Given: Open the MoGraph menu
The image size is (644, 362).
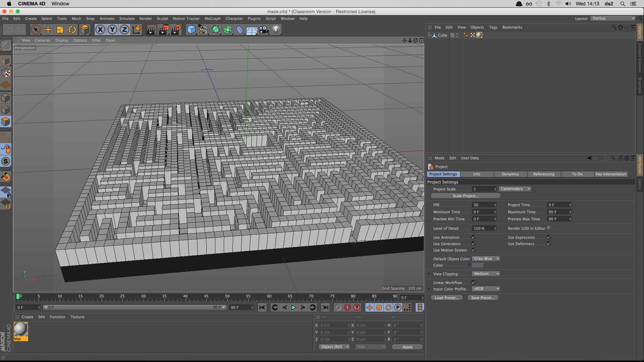Looking at the screenshot, I should tap(212, 19).
